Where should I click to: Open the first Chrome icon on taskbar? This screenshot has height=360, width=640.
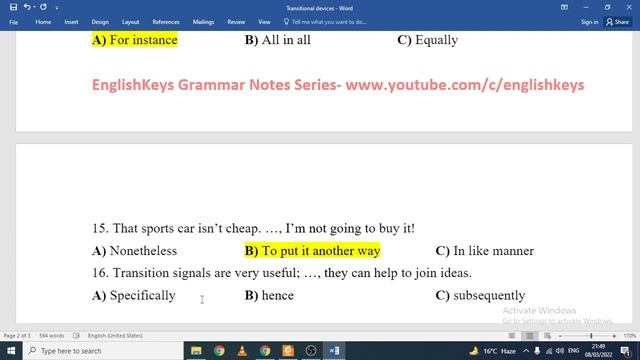[x=219, y=351]
